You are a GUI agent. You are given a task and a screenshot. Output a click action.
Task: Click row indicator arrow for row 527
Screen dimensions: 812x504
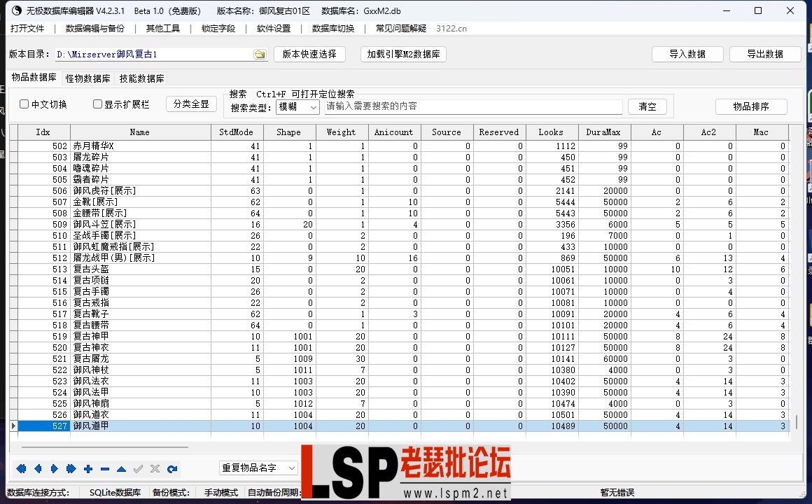pyautogui.click(x=13, y=426)
